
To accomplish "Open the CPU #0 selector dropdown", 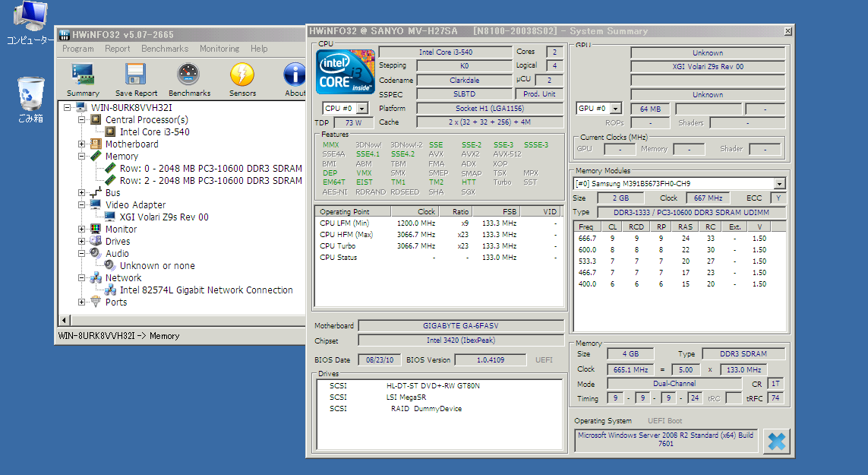I will pyautogui.click(x=361, y=109).
